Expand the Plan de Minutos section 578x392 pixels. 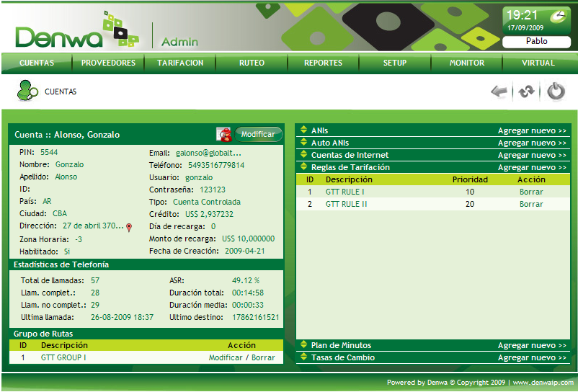point(303,346)
